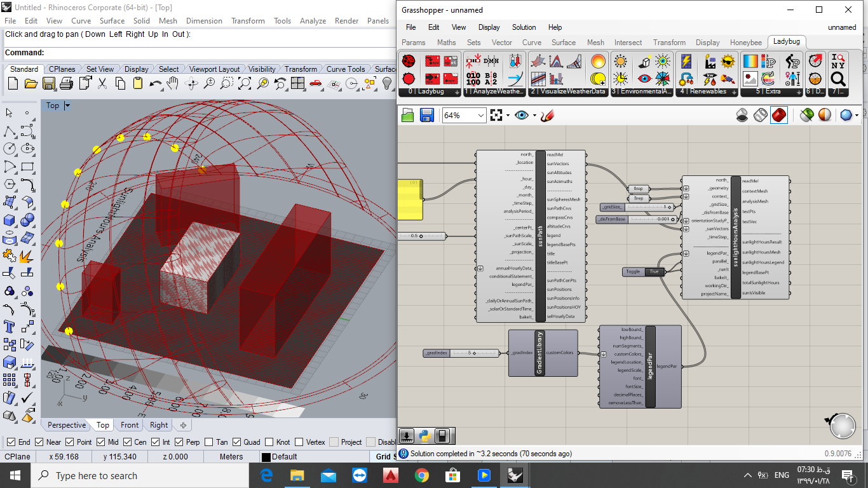This screenshot has width=868, height=488.
Task: Click the sun path icon in EnvironmentalAnalysis group
Action: coord(620,62)
